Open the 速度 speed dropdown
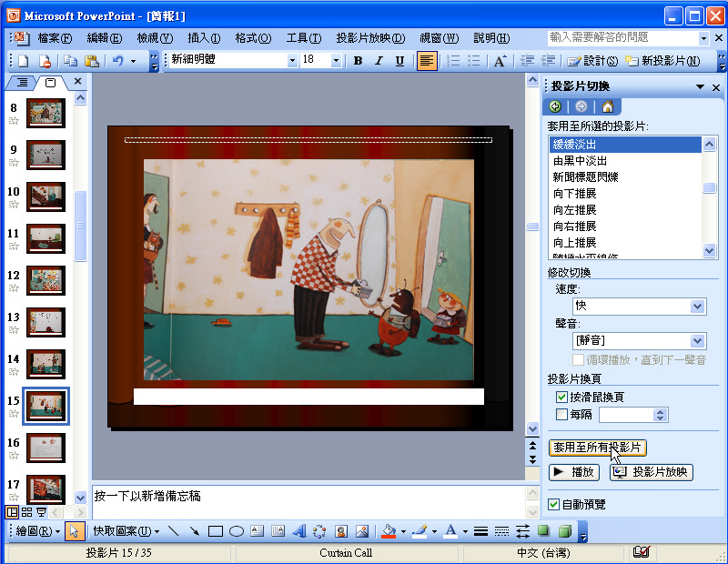This screenshot has width=728, height=564. (x=697, y=307)
